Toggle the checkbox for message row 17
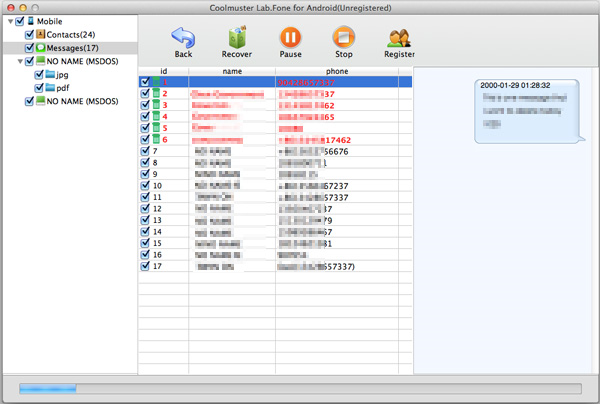This screenshot has width=600, height=404. (146, 267)
